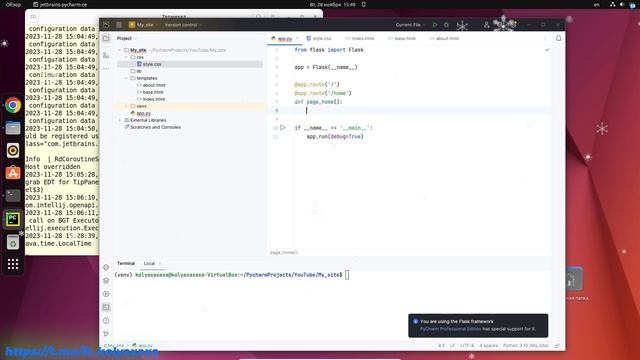The height and width of the screenshot is (360, 640).
Task: Open the Files manager from the dock
Action: (13, 128)
